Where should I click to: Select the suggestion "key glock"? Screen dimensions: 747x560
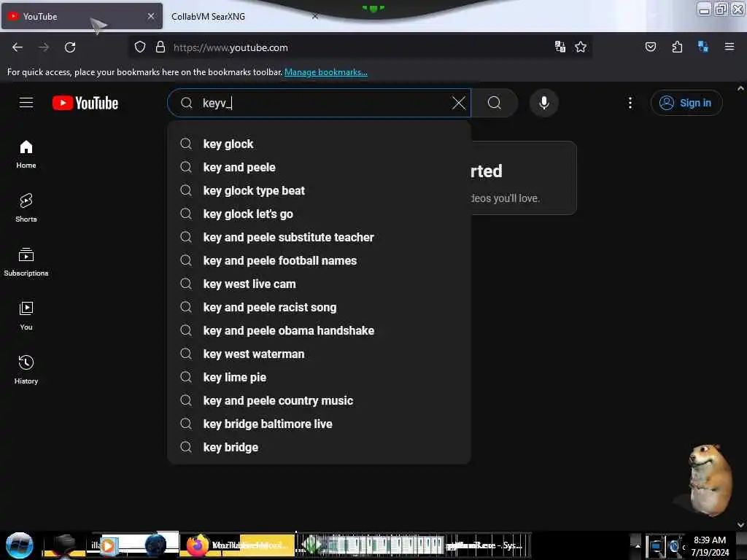tap(319, 144)
